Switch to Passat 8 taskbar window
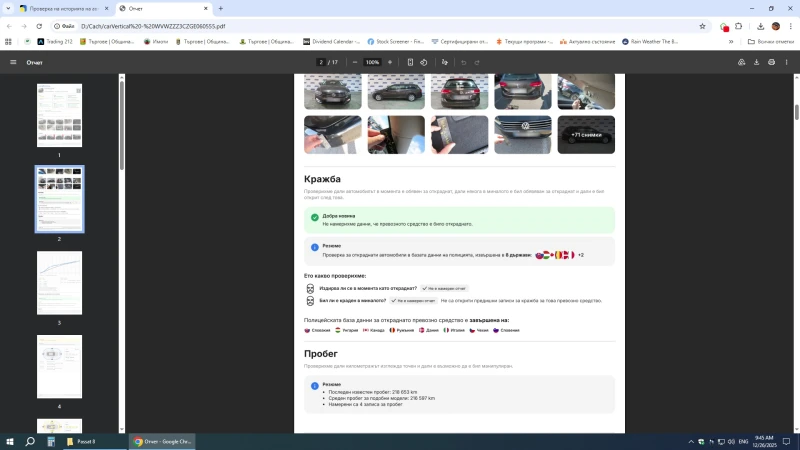The image size is (800, 450). pyautogui.click(x=94, y=441)
